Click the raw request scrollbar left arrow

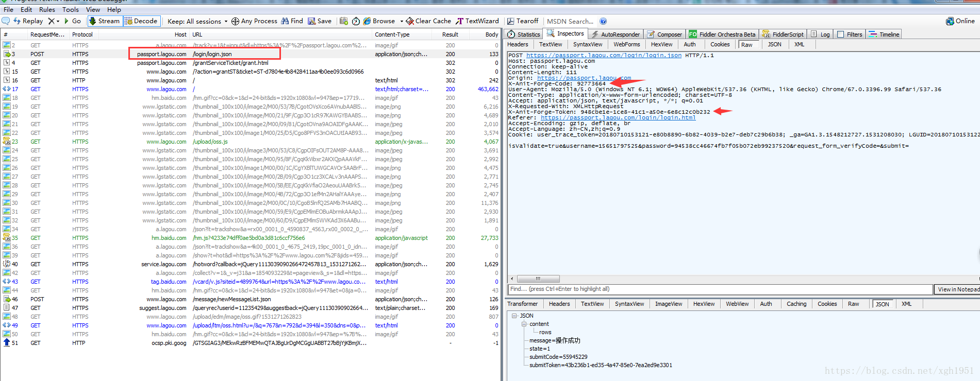[x=511, y=279]
